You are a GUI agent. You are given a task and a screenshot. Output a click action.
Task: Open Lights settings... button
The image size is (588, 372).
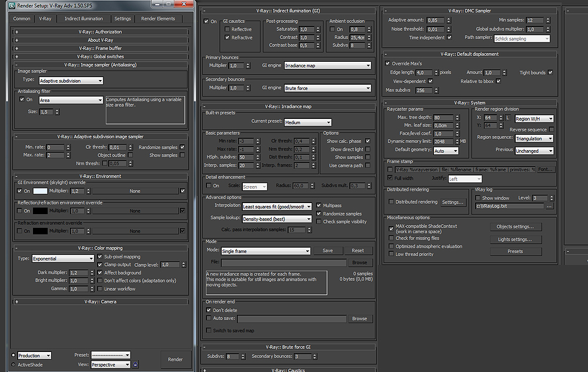pos(515,240)
